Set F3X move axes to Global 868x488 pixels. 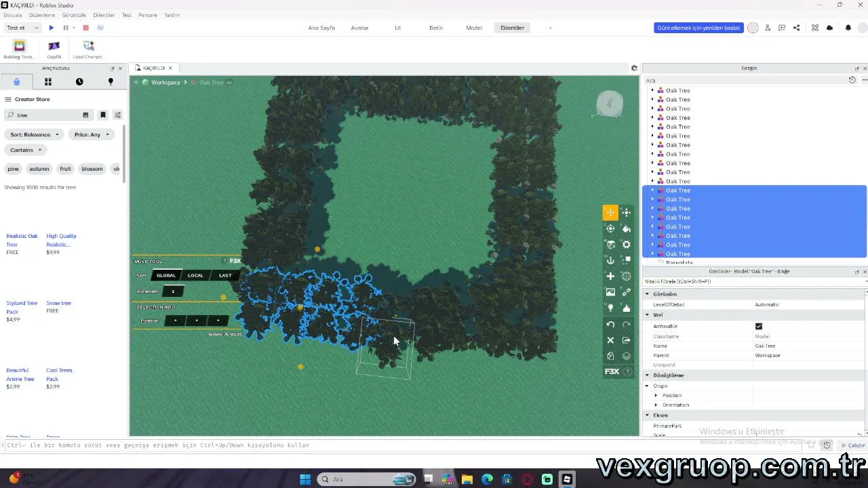(x=166, y=275)
